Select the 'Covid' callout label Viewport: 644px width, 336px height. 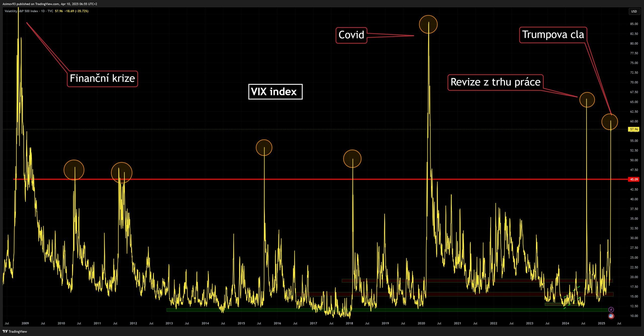351,35
